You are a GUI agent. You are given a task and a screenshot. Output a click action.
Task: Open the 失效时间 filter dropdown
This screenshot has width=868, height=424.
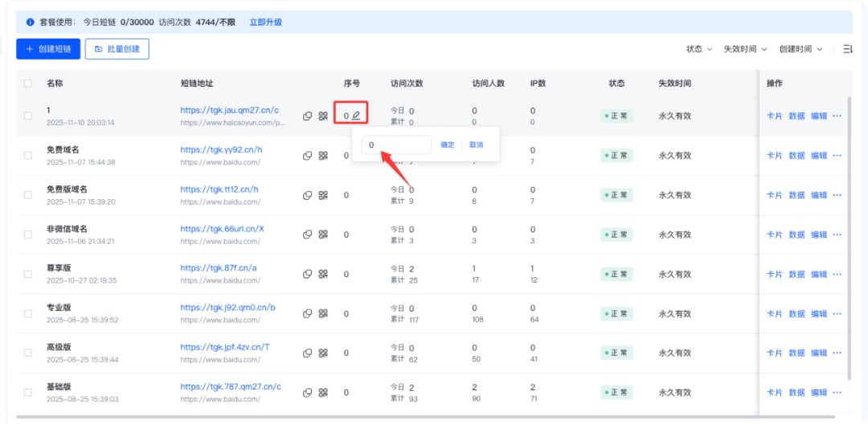coord(745,49)
